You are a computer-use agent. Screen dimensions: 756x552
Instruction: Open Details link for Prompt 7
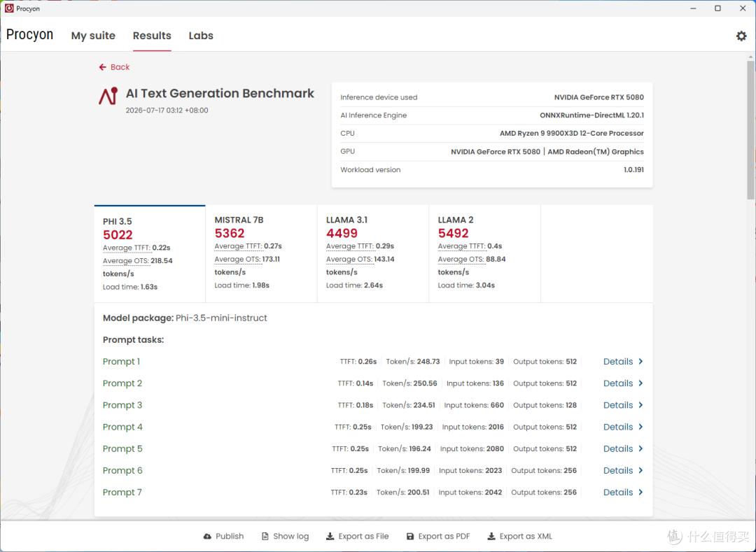[x=623, y=493]
